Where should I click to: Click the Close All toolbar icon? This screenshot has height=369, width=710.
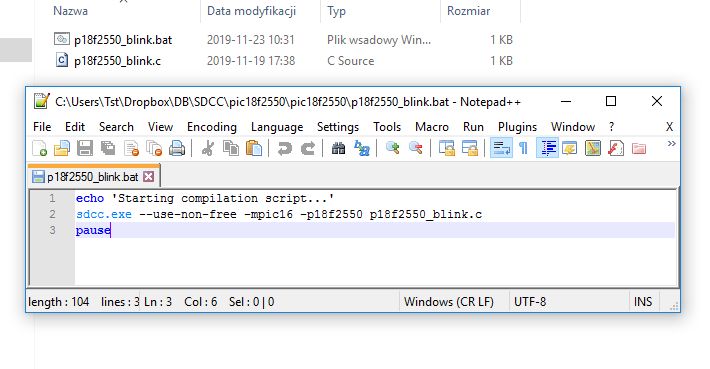coord(154,149)
